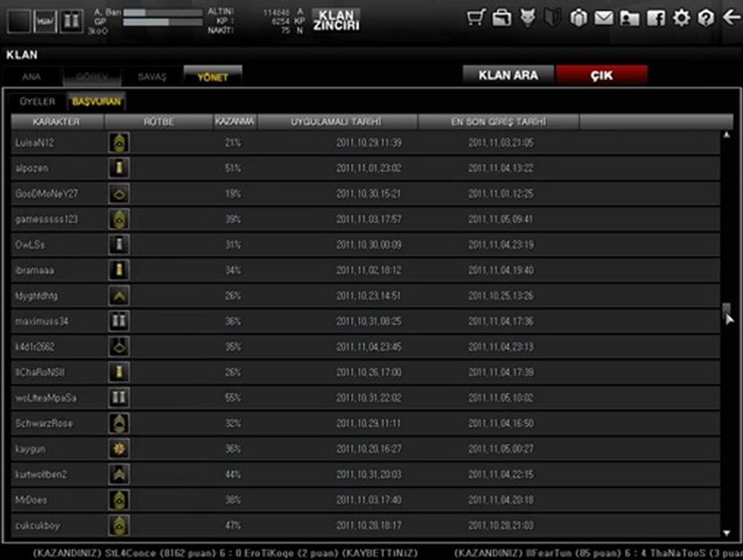743x560 pixels.
Task: Switch to the GÖREV tab
Action: (92, 77)
